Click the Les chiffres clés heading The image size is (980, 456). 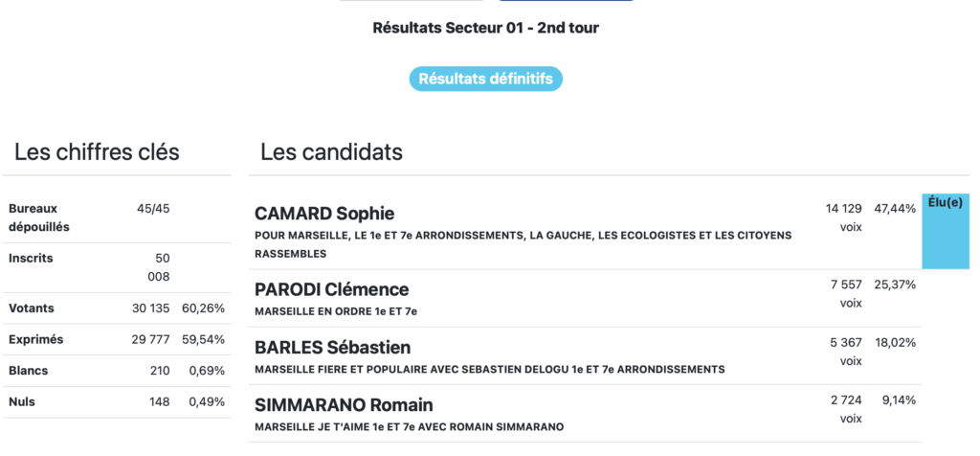click(x=97, y=152)
